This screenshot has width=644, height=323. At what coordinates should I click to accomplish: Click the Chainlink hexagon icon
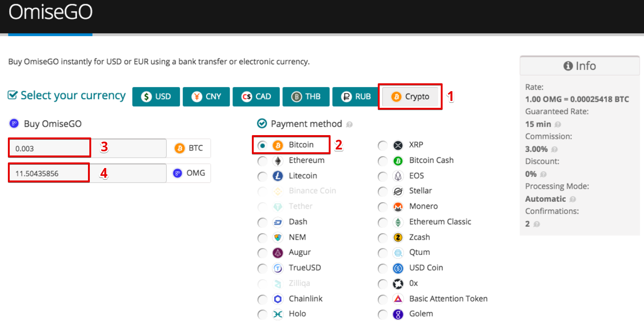point(278,299)
